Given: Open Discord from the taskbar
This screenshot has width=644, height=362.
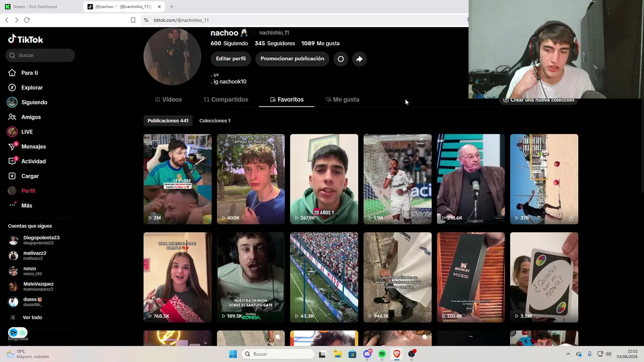Looking at the screenshot, I should [x=367, y=354].
